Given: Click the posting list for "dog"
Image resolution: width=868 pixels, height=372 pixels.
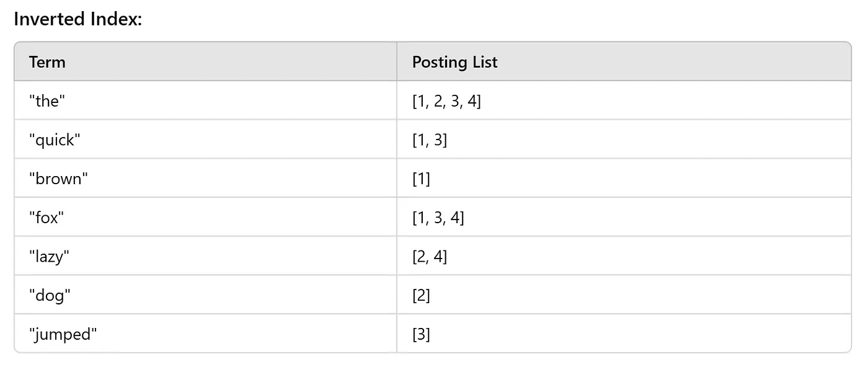Looking at the screenshot, I should [x=421, y=296].
